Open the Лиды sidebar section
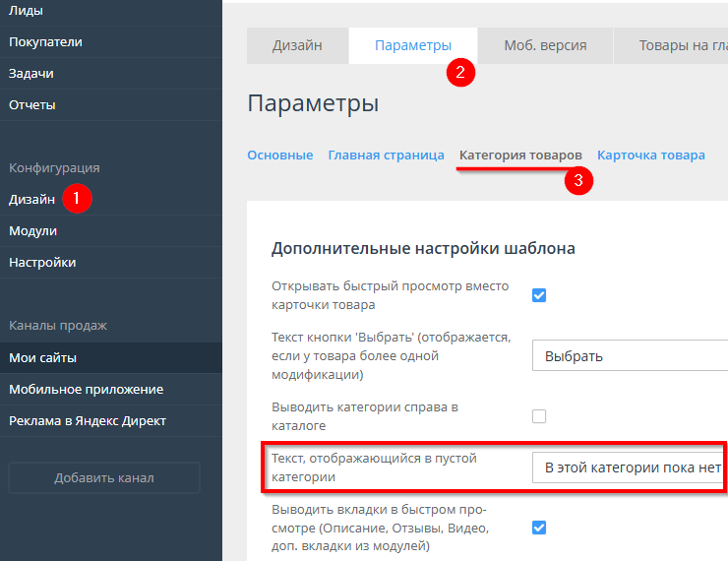 26,11
